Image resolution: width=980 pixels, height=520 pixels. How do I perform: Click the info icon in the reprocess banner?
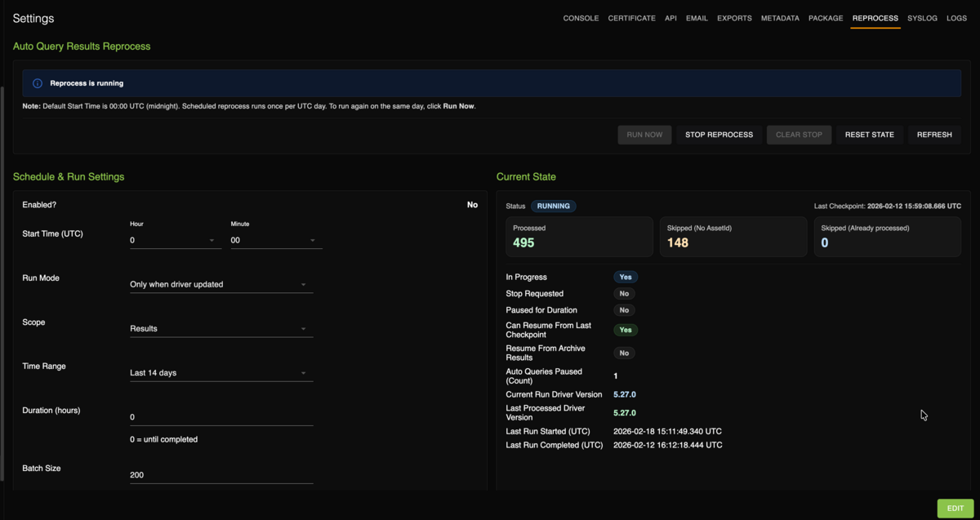[37, 83]
